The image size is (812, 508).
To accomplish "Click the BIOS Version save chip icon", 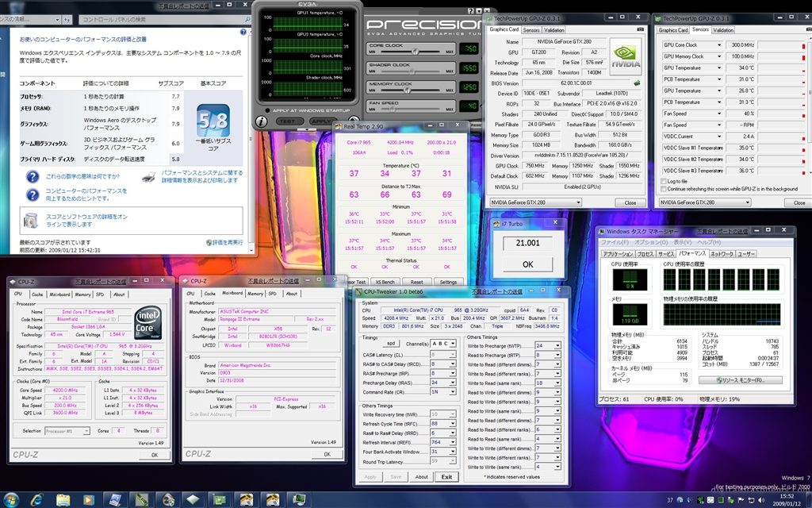I will click(x=637, y=82).
